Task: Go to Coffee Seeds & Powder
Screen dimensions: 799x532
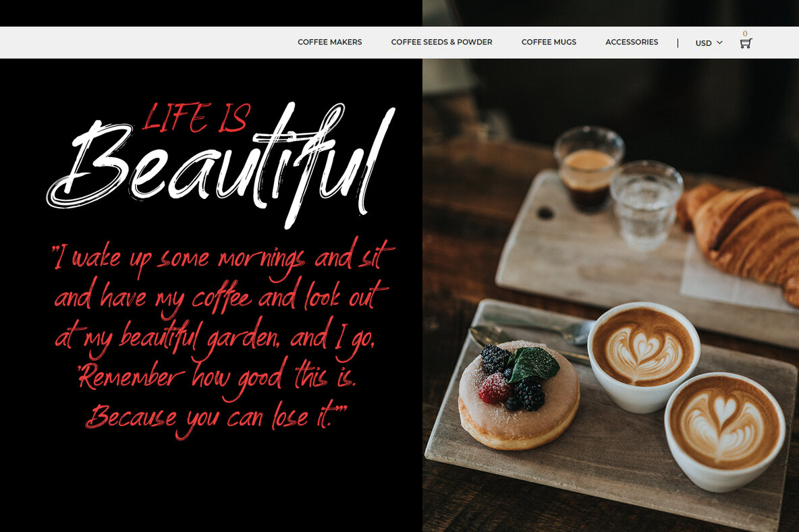Action: point(441,42)
